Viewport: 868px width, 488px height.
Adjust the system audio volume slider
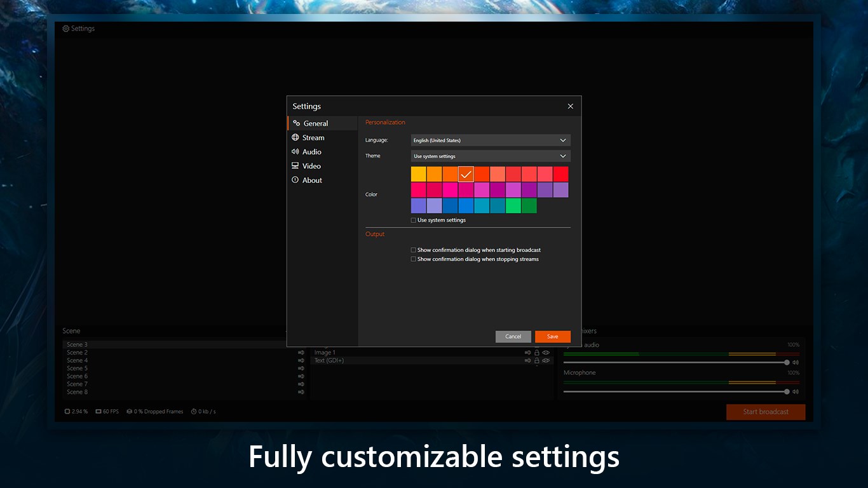click(677, 363)
